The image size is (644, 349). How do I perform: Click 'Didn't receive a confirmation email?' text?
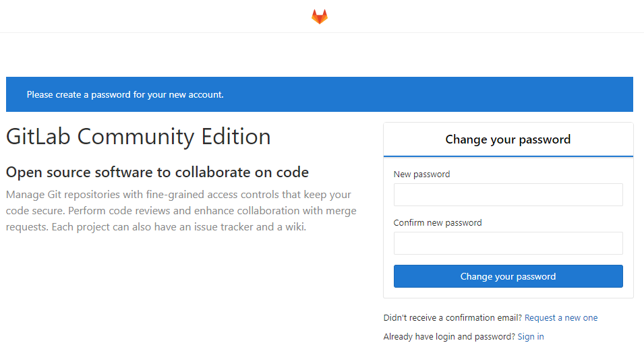click(452, 318)
